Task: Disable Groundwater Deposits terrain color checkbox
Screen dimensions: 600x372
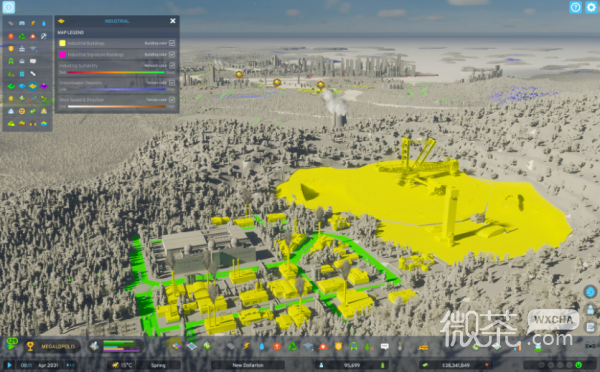Action: pyautogui.click(x=172, y=82)
